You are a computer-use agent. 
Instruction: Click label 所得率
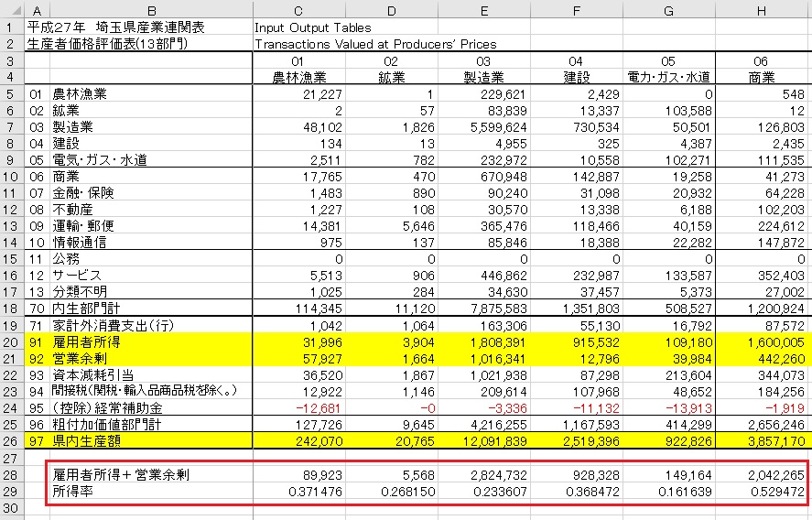[72, 491]
